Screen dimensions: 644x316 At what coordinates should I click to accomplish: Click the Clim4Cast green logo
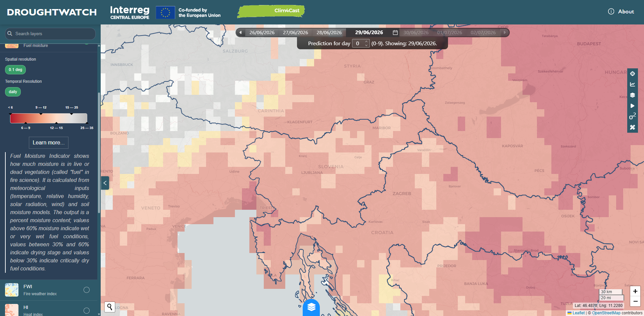tap(271, 11)
